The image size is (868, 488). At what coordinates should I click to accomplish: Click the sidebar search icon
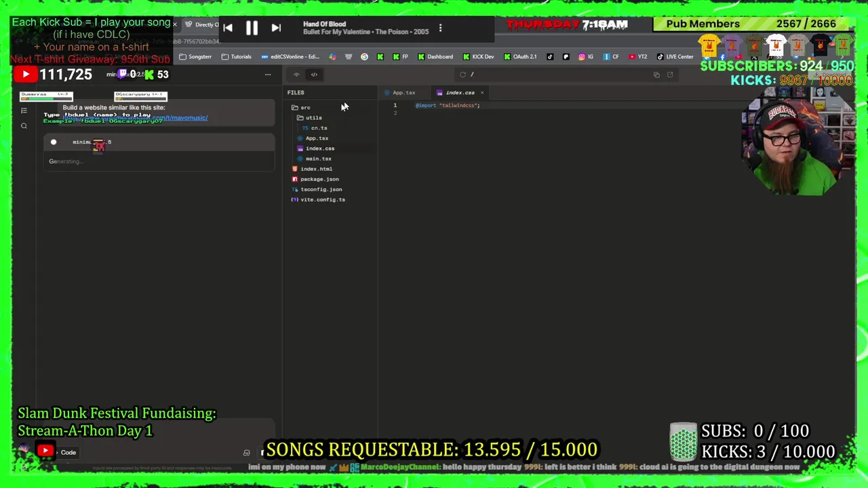[24, 125]
